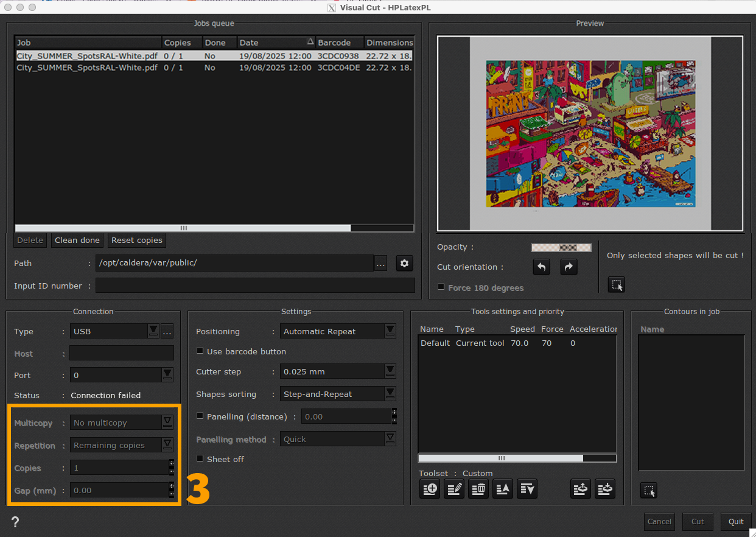Toggle the Sheet off checkbox

click(x=200, y=458)
